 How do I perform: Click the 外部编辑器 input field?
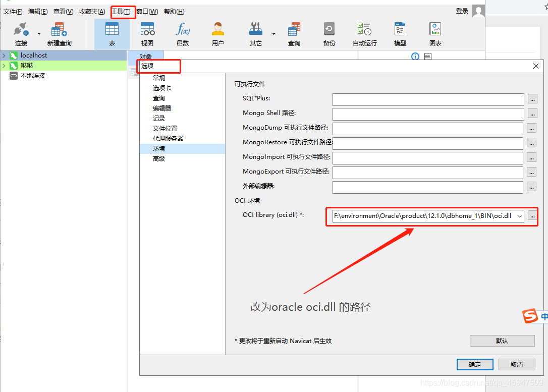click(x=428, y=187)
